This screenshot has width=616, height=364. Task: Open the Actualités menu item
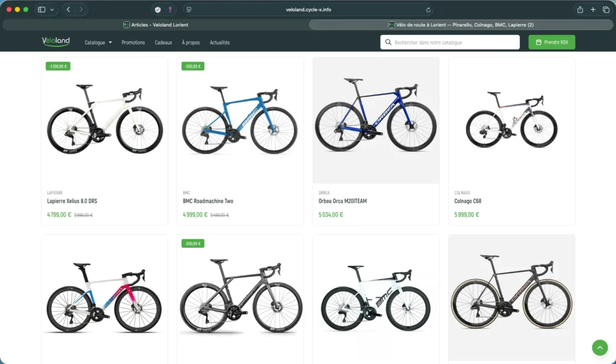pos(220,43)
